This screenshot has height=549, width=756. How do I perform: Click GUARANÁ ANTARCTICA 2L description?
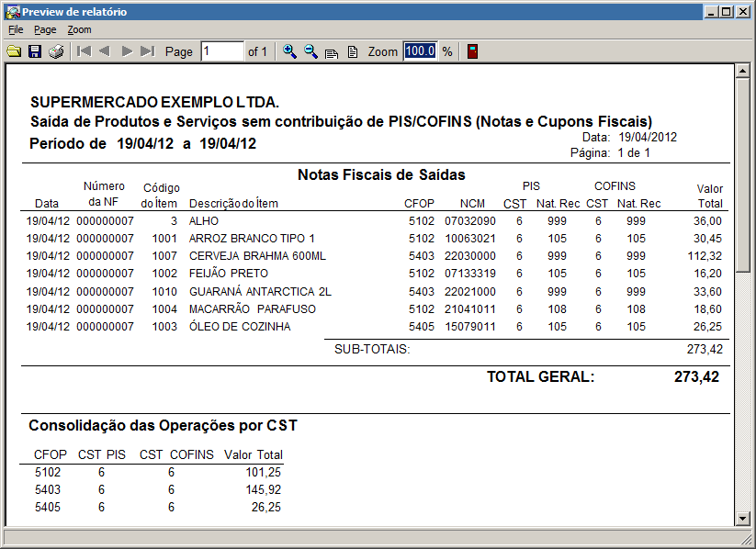pos(260,292)
